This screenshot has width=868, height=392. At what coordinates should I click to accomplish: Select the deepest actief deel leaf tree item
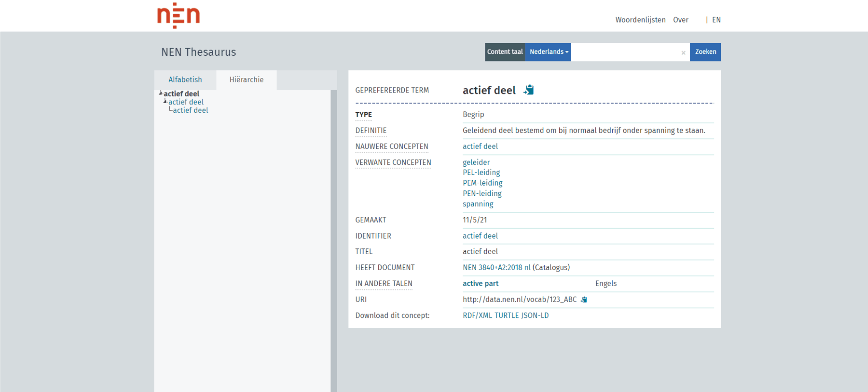coord(191,110)
